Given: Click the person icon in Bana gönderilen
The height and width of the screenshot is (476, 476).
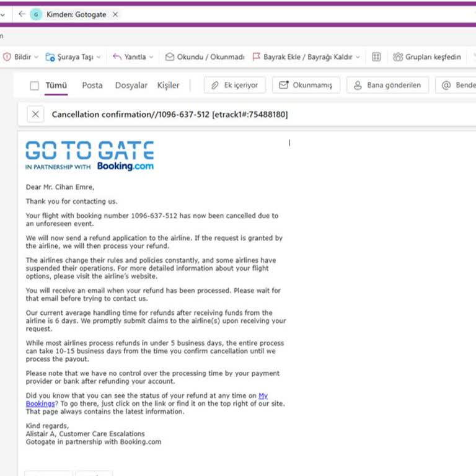Looking at the screenshot, I should 358,86.
